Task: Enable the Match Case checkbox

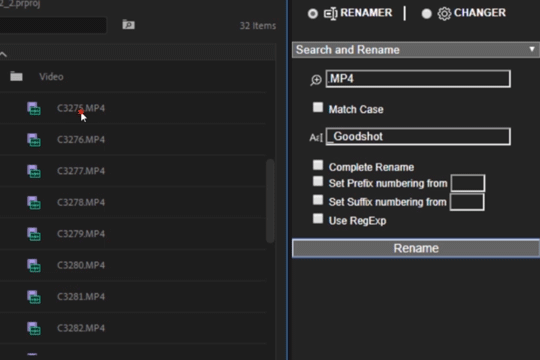Action: (x=318, y=107)
